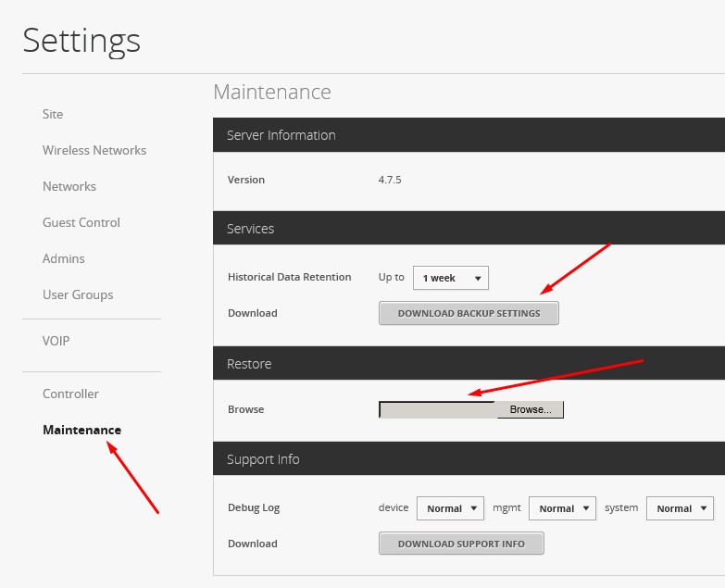Click Download Backup Settings button
Image resolution: width=725 pixels, height=588 pixels.
[x=469, y=313]
